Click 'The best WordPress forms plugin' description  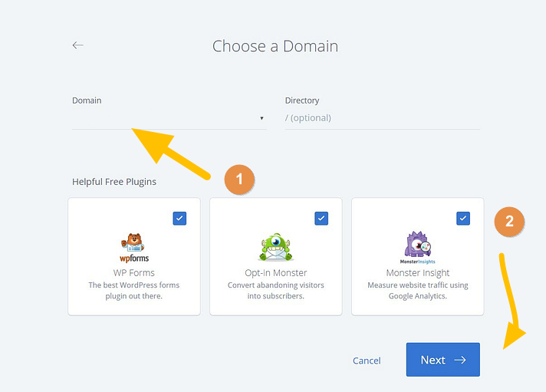pos(134,290)
